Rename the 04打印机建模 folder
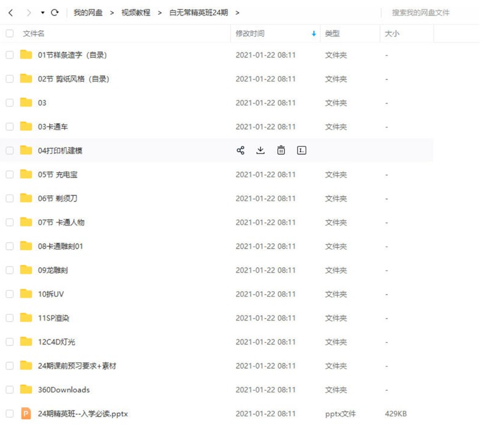 coord(301,150)
